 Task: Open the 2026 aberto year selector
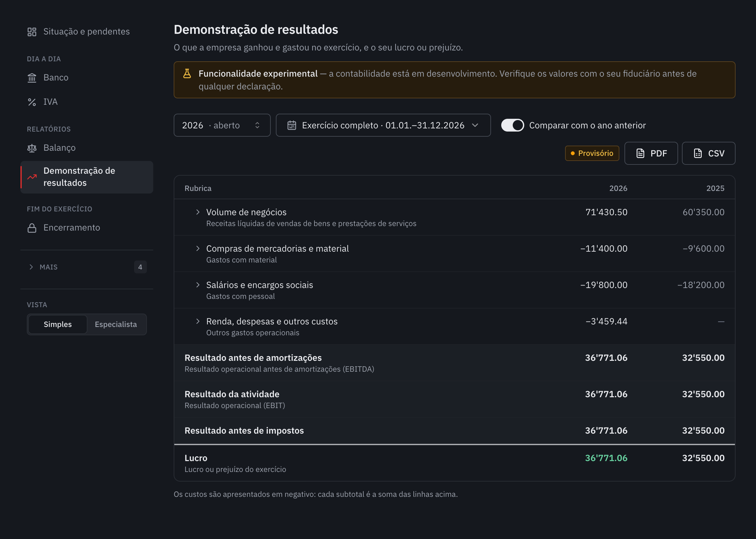222,125
